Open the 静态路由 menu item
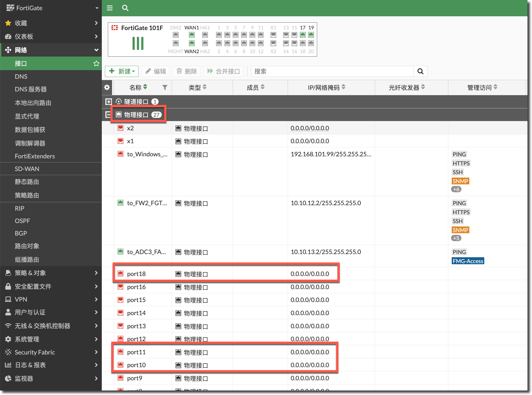Viewport: 532px width, 395px height. click(x=27, y=182)
